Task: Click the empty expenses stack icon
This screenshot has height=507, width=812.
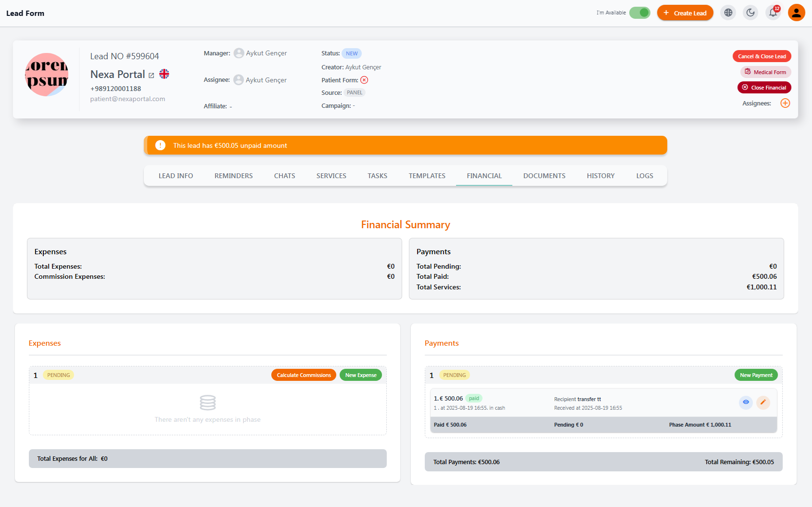Action: (x=208, y=403)
